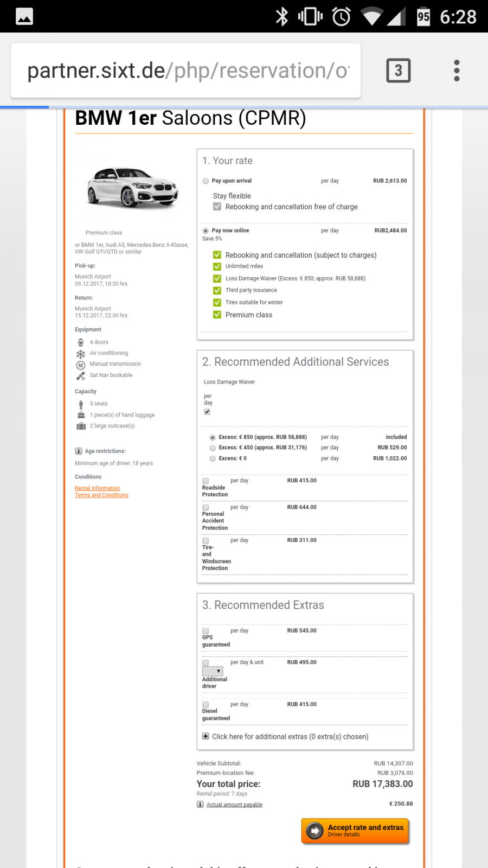Click total price RUB 17,383.00

point(383,784)
